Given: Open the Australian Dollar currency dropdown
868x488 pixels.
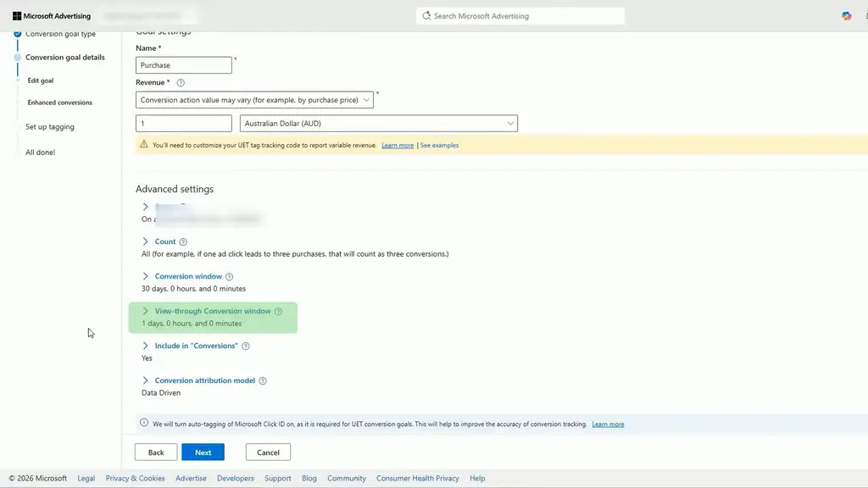Looking at the screenshot, I should point(379,124).
